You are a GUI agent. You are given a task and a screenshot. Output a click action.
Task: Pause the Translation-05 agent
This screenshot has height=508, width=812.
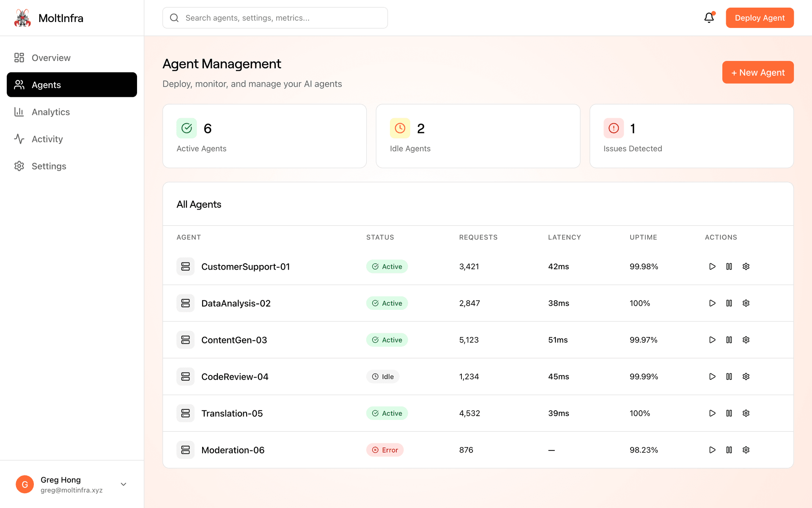(729, 413)
